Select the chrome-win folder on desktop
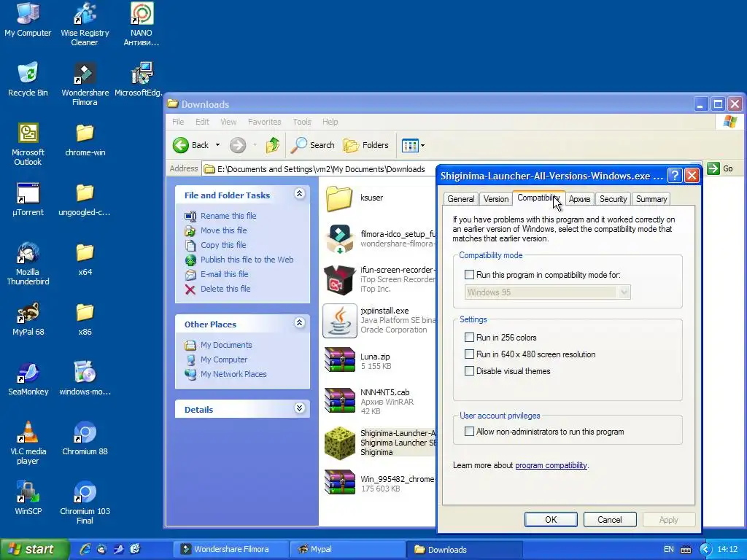Screen dimensions: 747x560 click(85, 139)
